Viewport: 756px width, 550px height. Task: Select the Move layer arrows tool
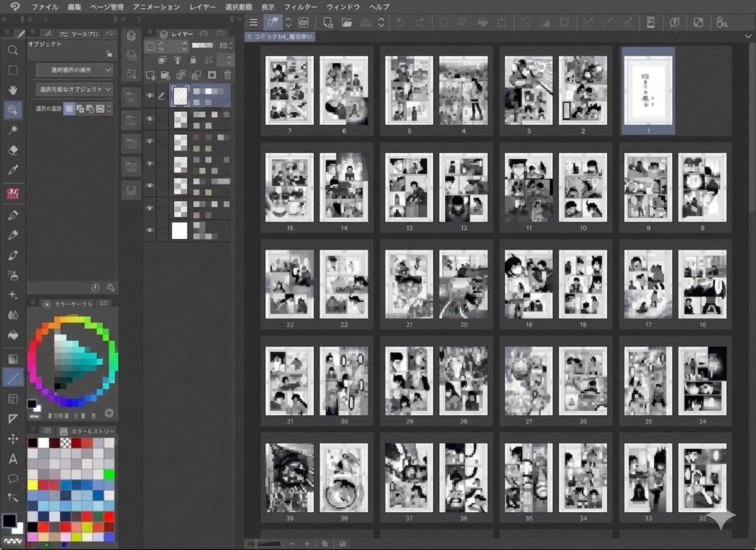pos(13,438)
